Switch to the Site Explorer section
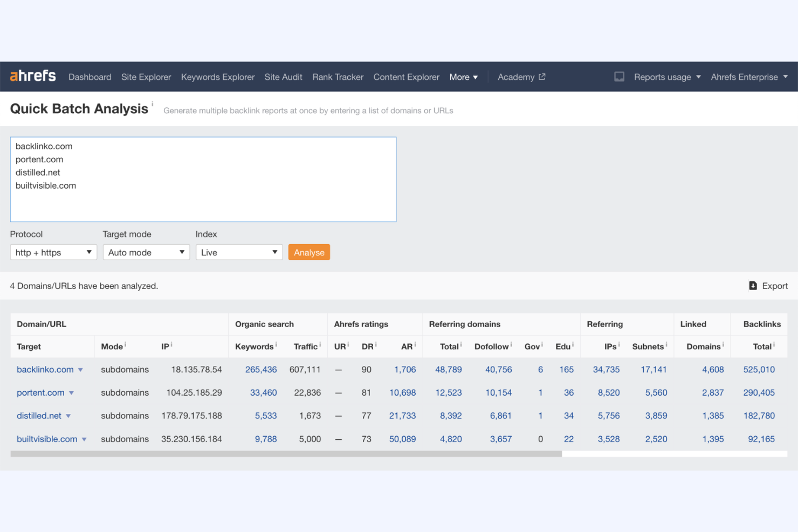 click(146, 77)
